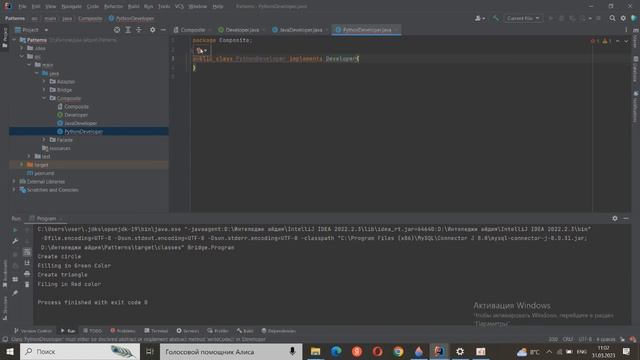Click Composite breadcrumb in navigation bar
Image resolution: width=640 pixels, height=360 pixels.
[90, 18]
